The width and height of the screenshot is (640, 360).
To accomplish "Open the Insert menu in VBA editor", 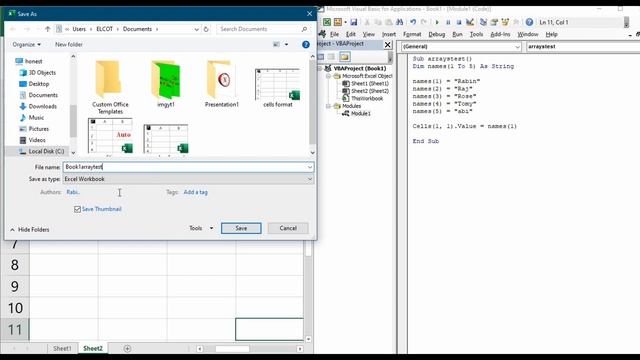I will pos(389,34).
